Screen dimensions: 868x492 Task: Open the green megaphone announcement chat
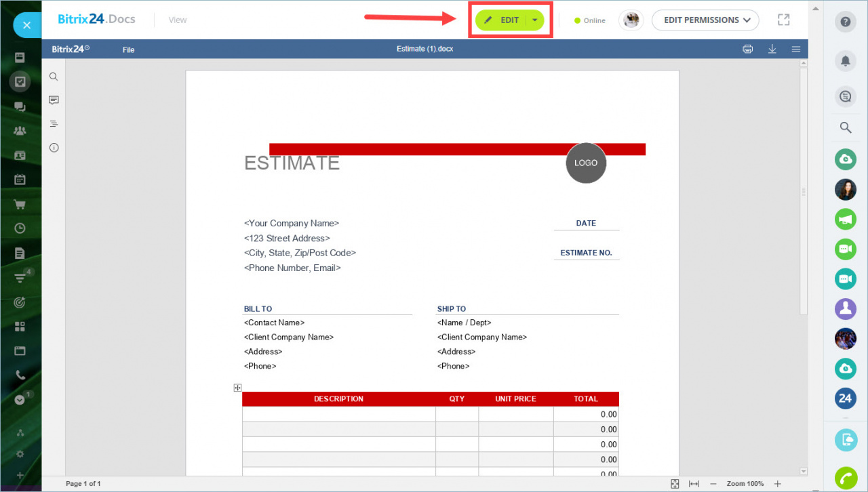pos(846,220)
